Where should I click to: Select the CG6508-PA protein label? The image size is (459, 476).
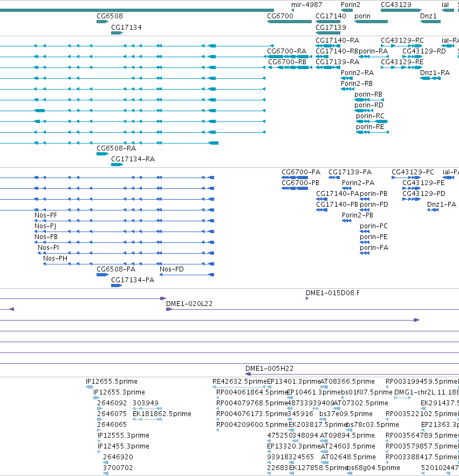(116, 269)
